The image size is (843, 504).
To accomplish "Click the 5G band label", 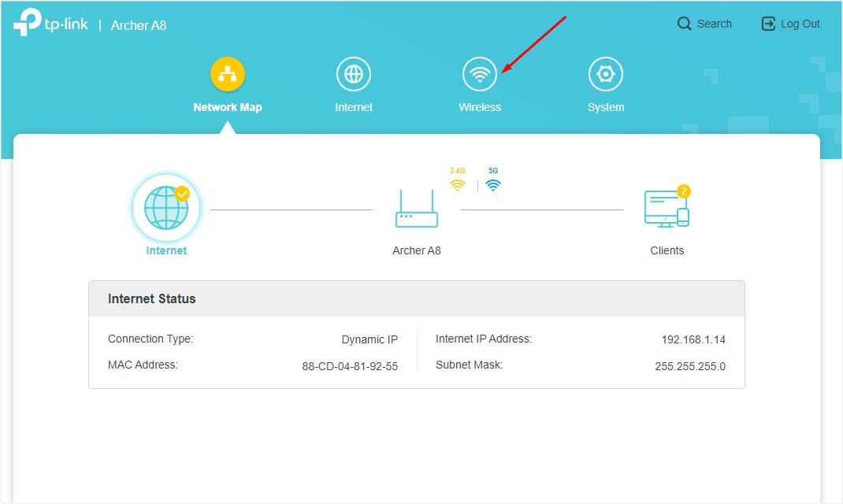I will [493, 170].
